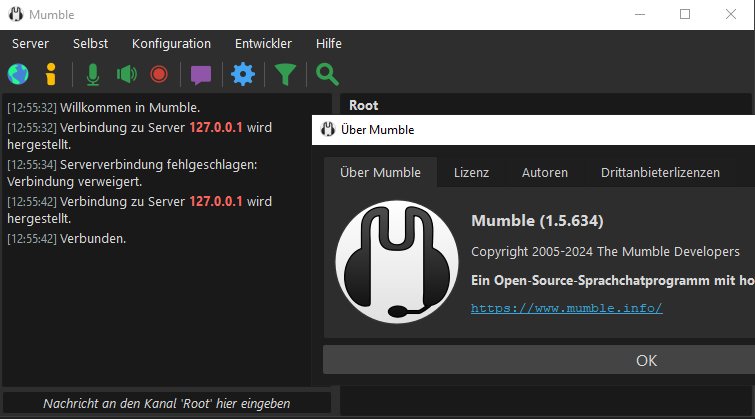Start recording with the red record icon
This screenshot has height=419, width=755.
click(x=159, y=75)
